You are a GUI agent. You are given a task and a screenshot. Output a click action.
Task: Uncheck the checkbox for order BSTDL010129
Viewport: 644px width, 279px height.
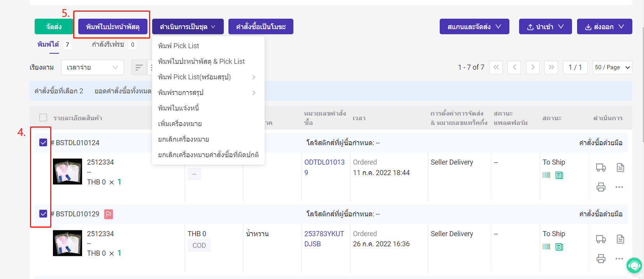point(43,214)
